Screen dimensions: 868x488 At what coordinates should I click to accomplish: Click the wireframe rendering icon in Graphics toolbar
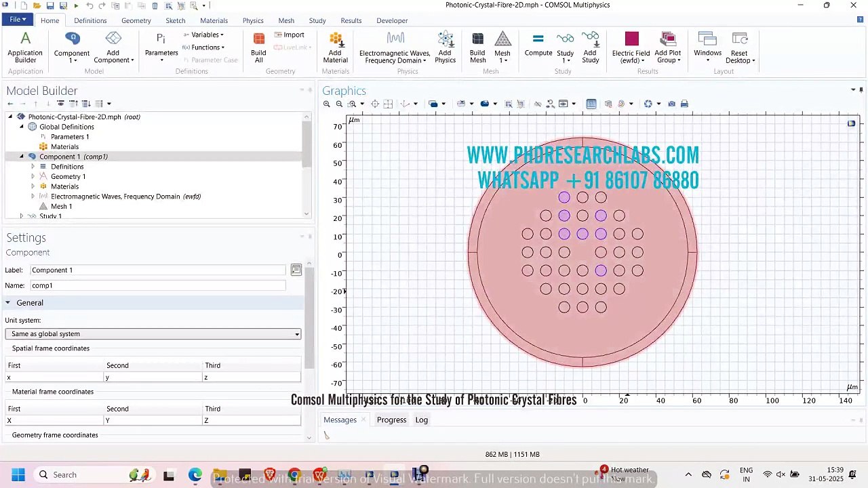pyautogui.click(x=591, y=104)
